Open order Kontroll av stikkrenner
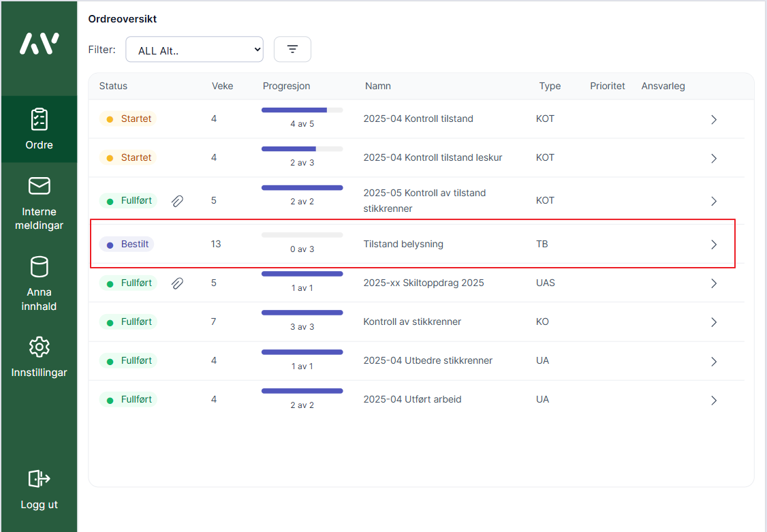The width and height of the screenshot is (767, 532). coord(412,322)
